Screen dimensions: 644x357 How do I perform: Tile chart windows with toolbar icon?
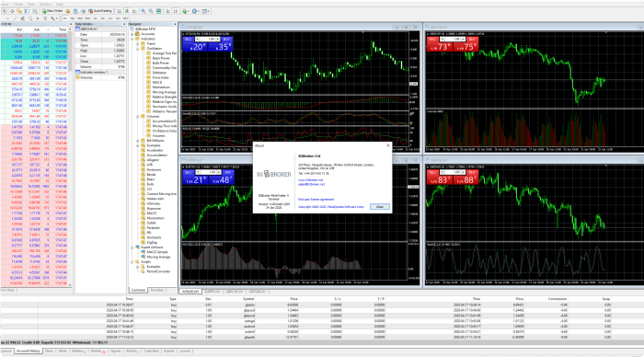point(158,11)
